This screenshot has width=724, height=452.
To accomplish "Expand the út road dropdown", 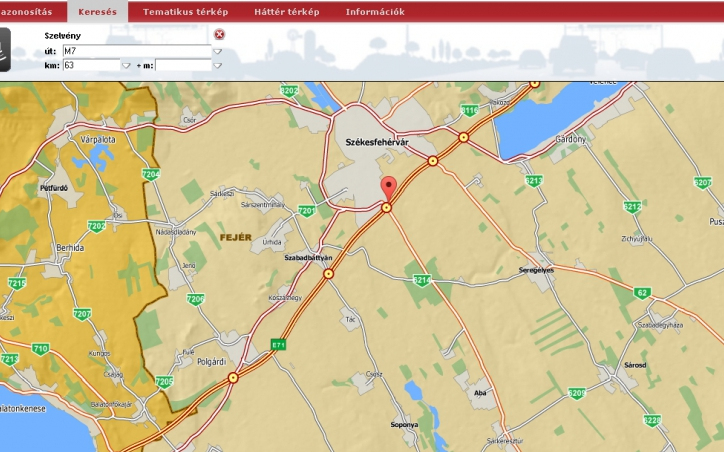I will tap(217, 51).
